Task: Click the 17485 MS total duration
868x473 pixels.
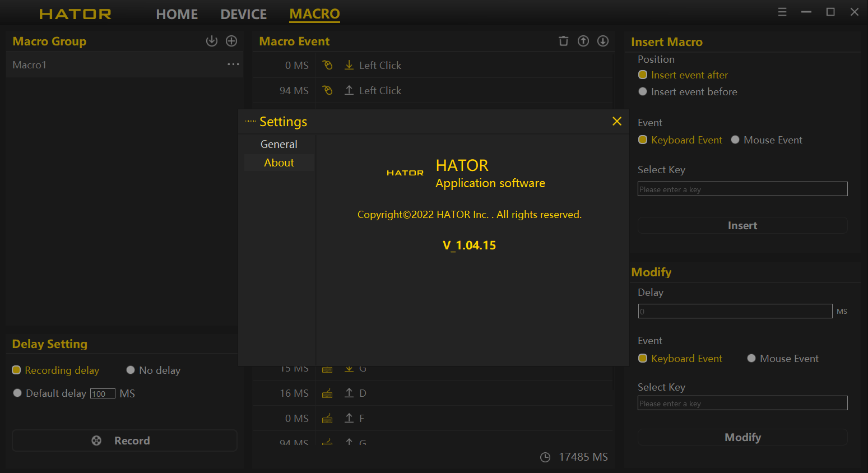Action: (583, 457)
